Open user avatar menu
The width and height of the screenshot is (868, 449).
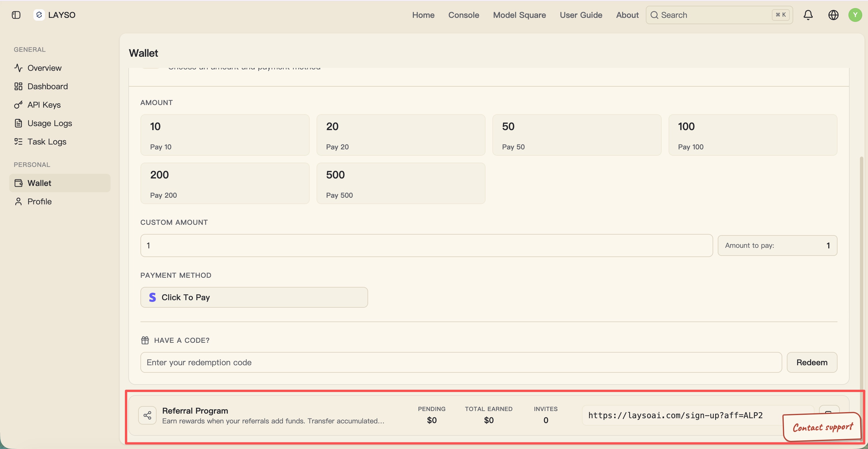coord(855,15)
